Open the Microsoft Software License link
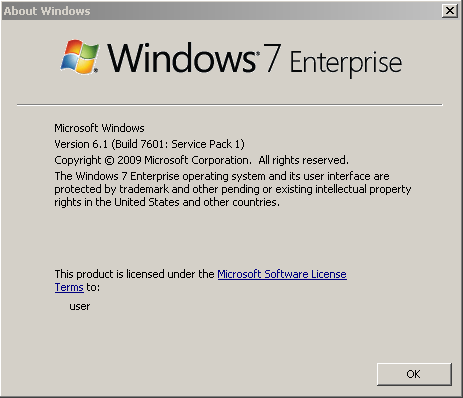This screenshot has width=463, height=398. tap(282, 274)
